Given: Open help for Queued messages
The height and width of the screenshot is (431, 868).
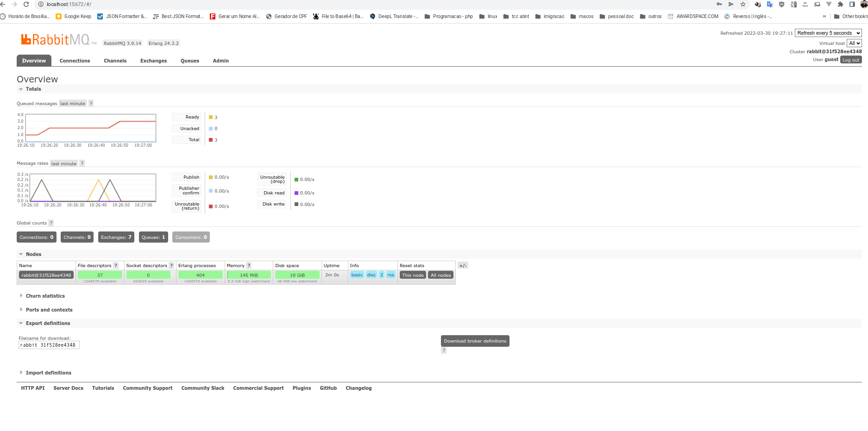Looking at the screenshot, I should pyautogui.click(x=91, y=103).
